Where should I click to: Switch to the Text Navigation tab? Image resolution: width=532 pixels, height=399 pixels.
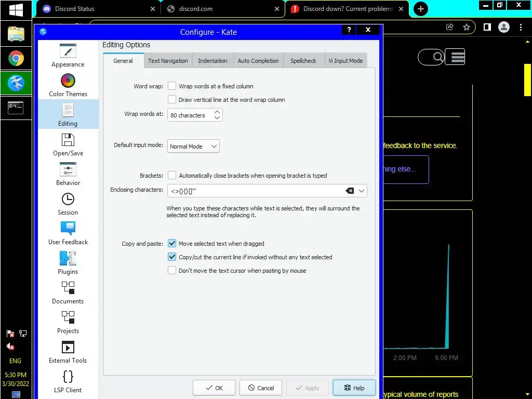coord(168,61)
